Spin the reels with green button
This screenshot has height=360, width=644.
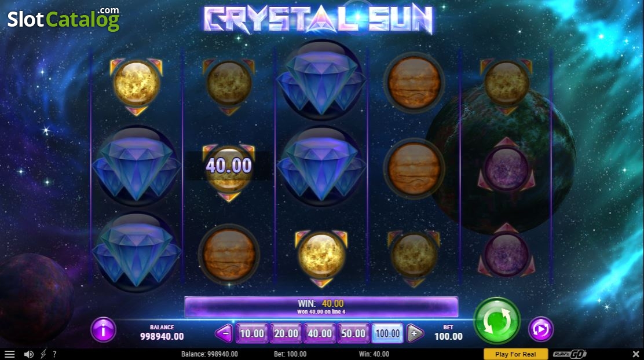tap(497, 321)
